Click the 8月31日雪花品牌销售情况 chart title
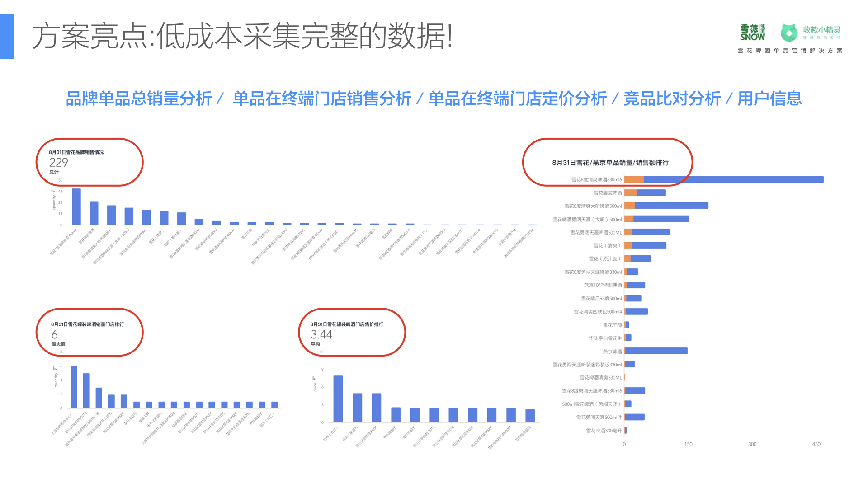The image size is (868, 488). click(x=76, y=152)
